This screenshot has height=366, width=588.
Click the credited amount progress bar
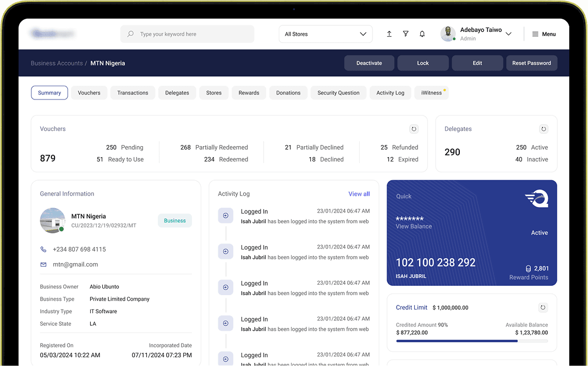coord(472,341)
